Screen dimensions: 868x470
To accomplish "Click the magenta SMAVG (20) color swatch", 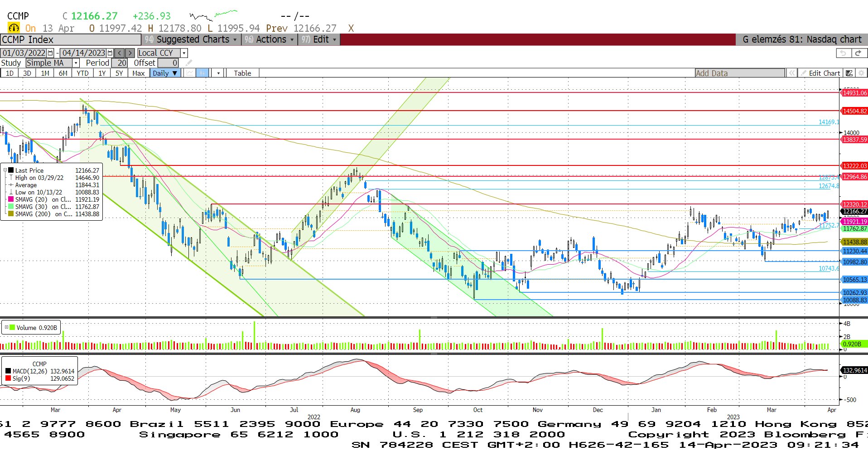I will [x=11, y=199].
